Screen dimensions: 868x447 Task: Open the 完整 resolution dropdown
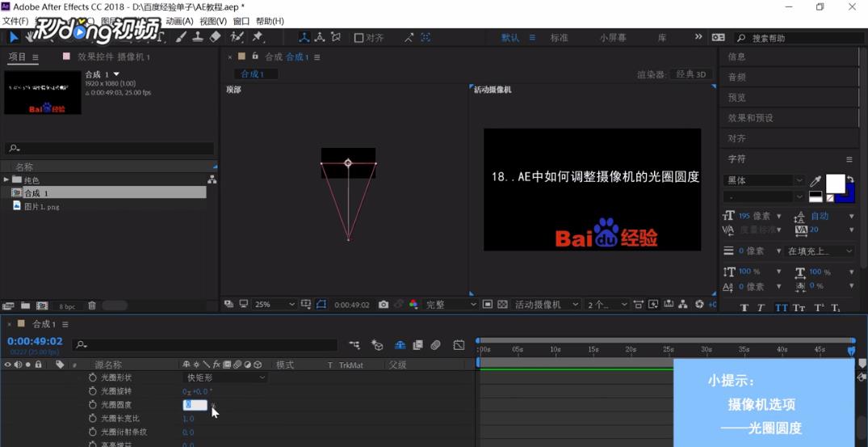pyautogui.click(x=451, y=305)
